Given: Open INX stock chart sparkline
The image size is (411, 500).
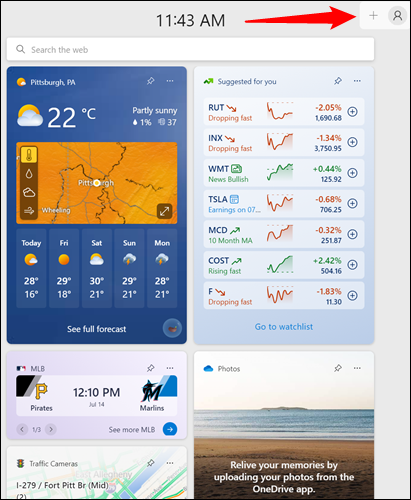Looking at the screenshot, I should coord(280,142).
